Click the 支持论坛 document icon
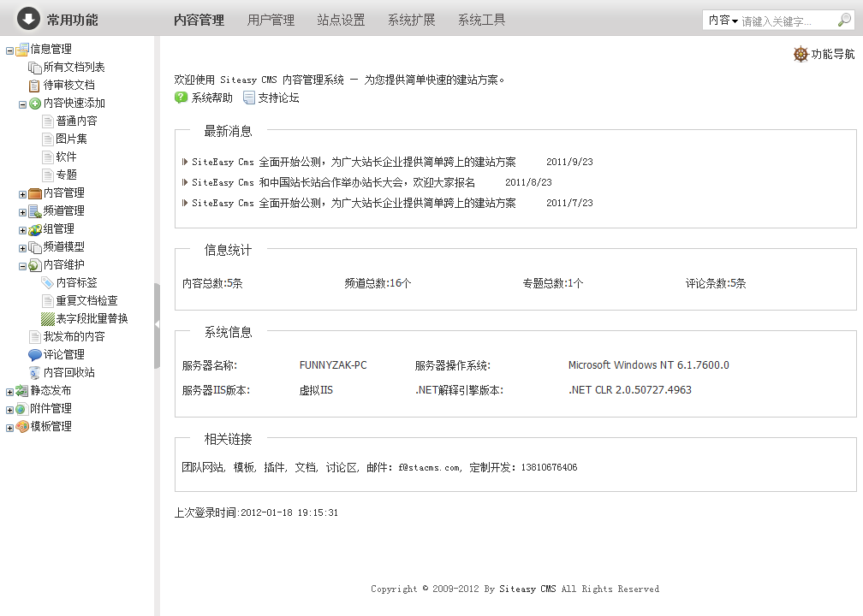This screenshot has height=616, width=863. [249, 98]
